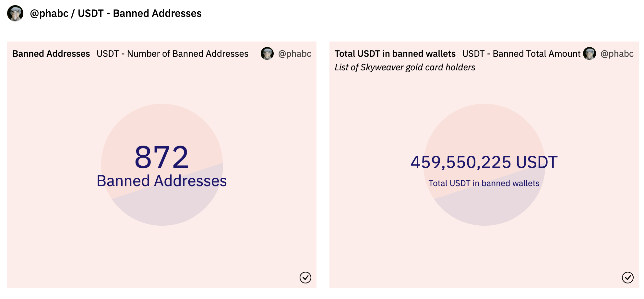Click small 'Total USDT in banned wallets' counter label
The image size is (644, 299).
(x=484, y=183)
